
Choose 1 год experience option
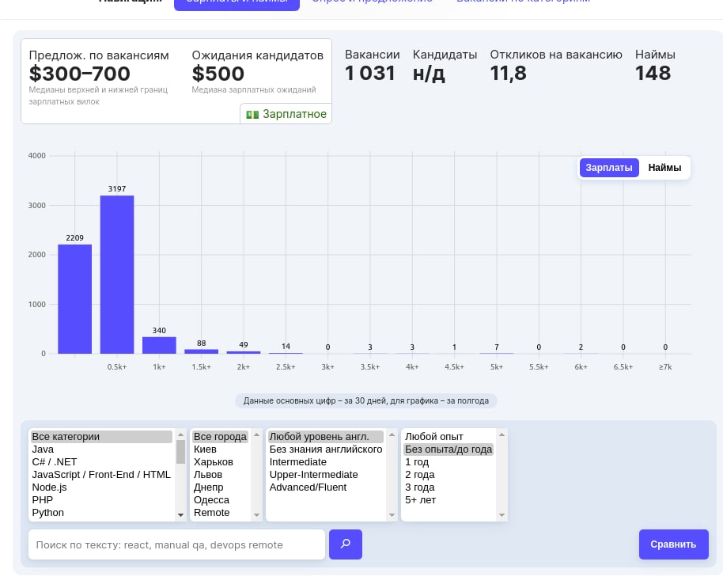(449, 461)
